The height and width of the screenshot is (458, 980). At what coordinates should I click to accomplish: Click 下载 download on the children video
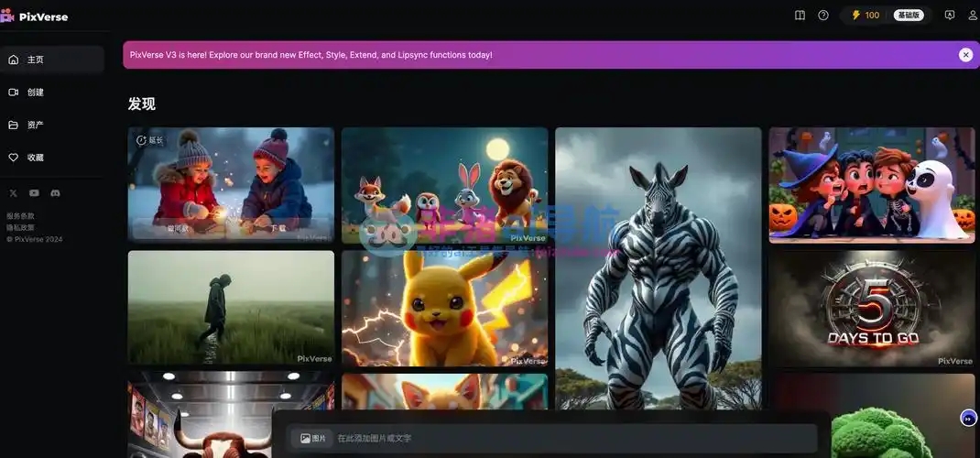tap(278, 229)
